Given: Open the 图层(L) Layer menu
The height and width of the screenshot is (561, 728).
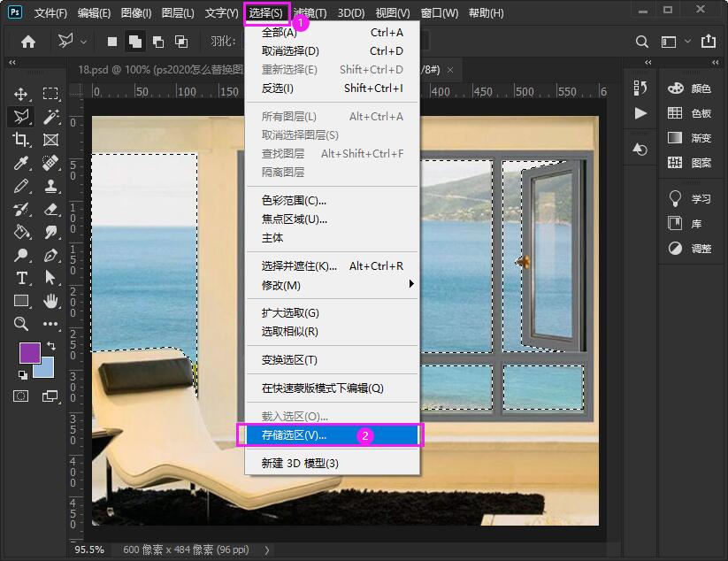Looking at the screenshot, I should click(x=178, y=13).
